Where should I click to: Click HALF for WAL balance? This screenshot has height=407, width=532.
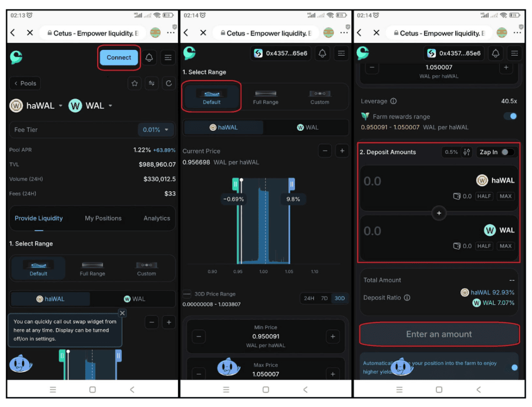pyautogui.click(x=484, y=246)
